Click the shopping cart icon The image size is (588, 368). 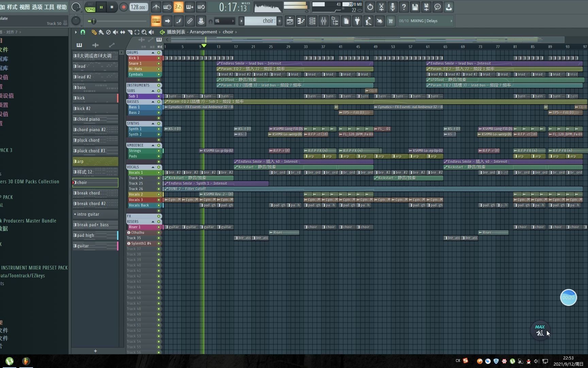pos(391,21)
